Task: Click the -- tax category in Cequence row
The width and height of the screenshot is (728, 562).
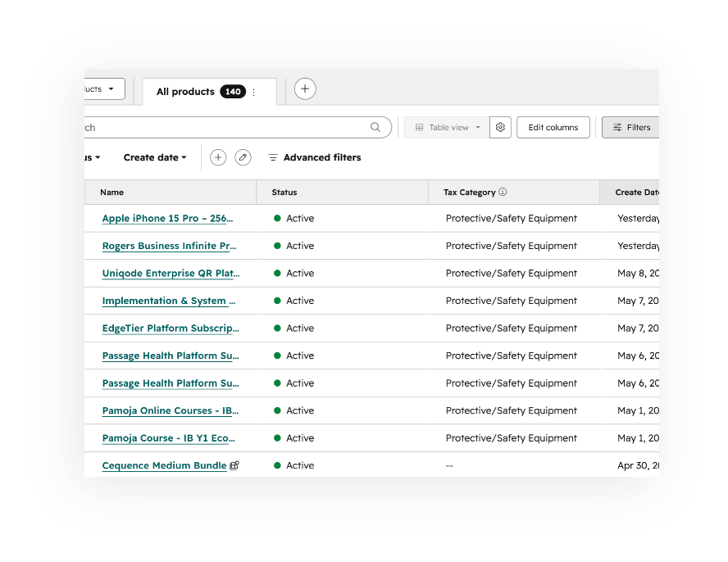Action: 449,465
